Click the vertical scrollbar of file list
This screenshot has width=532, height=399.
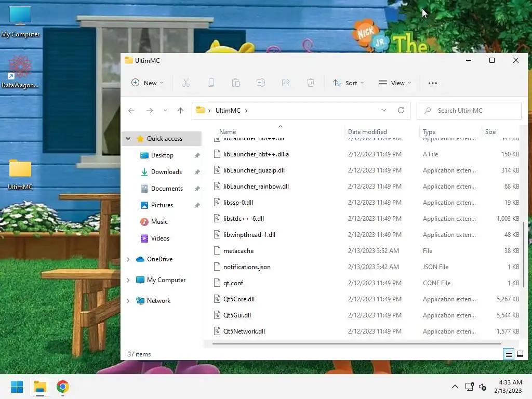click(x=524, y=255)
